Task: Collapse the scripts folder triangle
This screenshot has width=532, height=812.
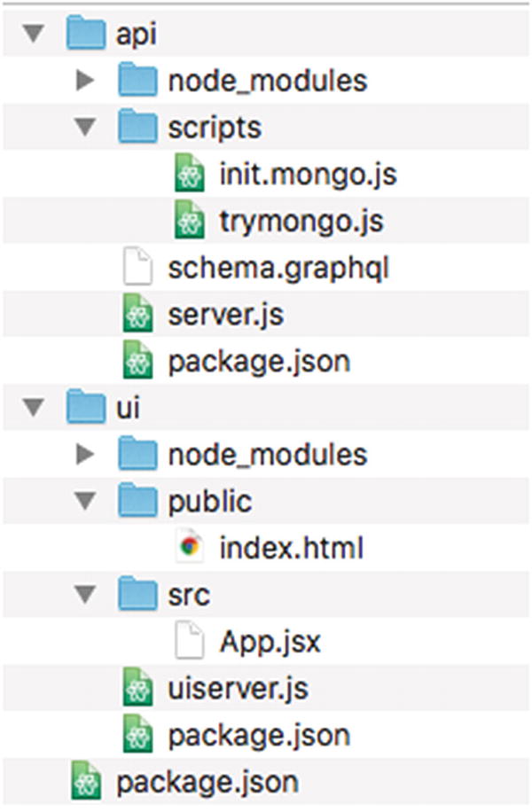Action: click(85, 128)
